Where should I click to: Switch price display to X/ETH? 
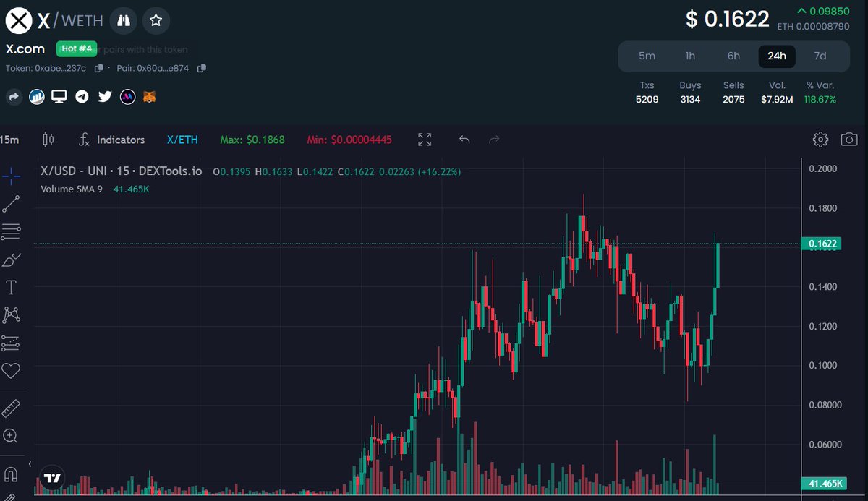[182, 140]
